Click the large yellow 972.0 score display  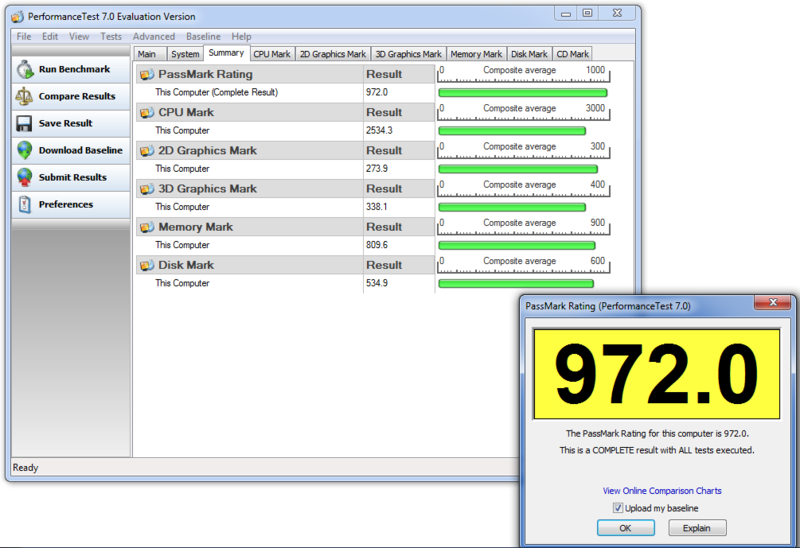click(x=657, y=374)
